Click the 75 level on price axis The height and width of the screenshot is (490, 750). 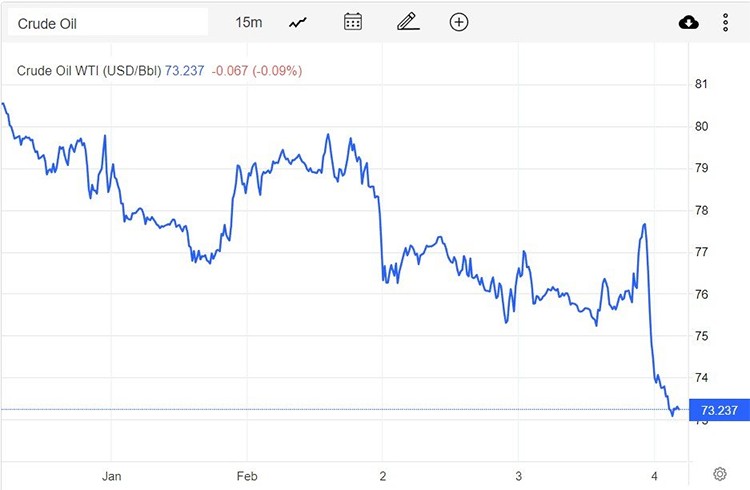tap(701, 336)
